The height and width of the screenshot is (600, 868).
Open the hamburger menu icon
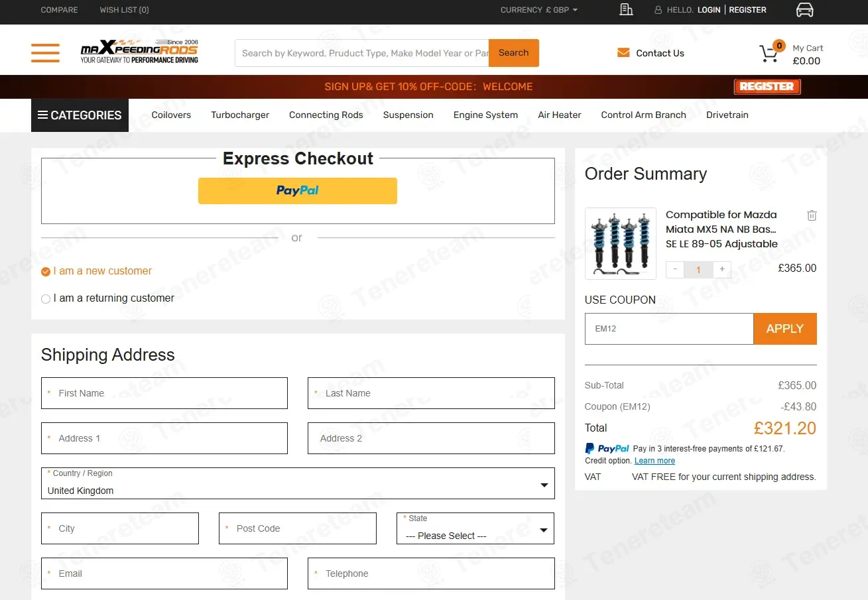click(45, 53)
